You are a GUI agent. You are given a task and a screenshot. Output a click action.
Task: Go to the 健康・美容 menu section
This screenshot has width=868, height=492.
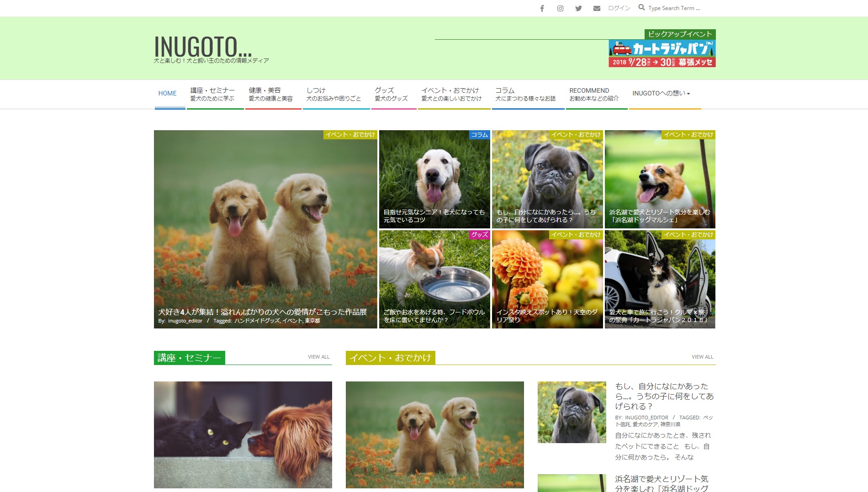270,94
